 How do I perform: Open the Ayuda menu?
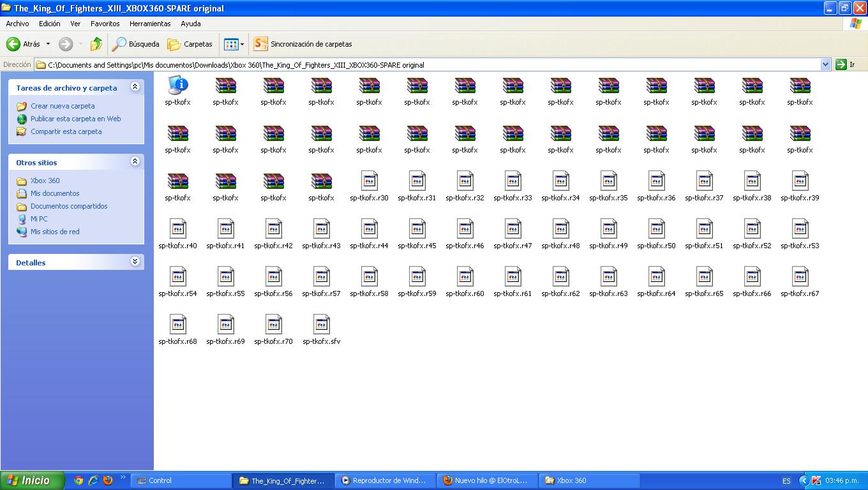point(190,24)
